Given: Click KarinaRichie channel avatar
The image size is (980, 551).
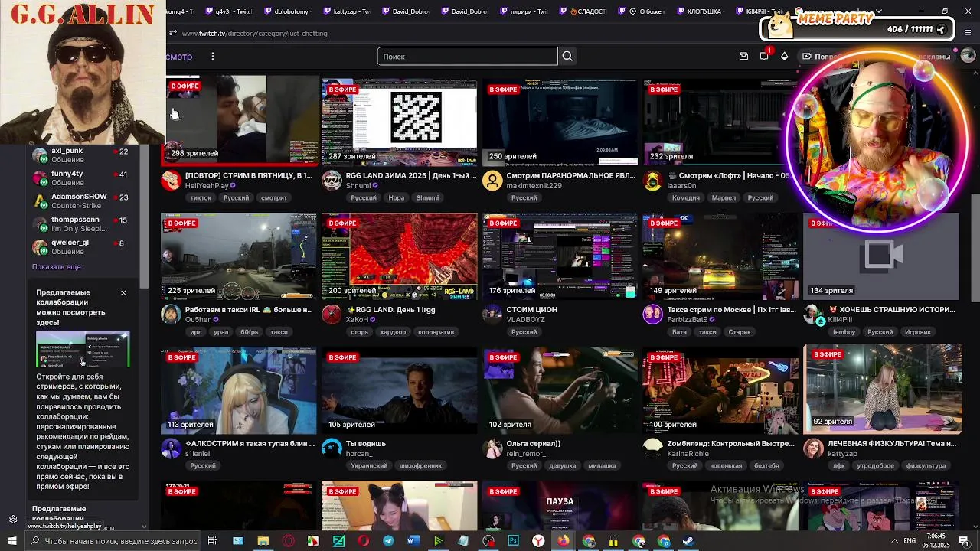Looking at the screenshot, I should pyautogui.click(x=653, y=448).
